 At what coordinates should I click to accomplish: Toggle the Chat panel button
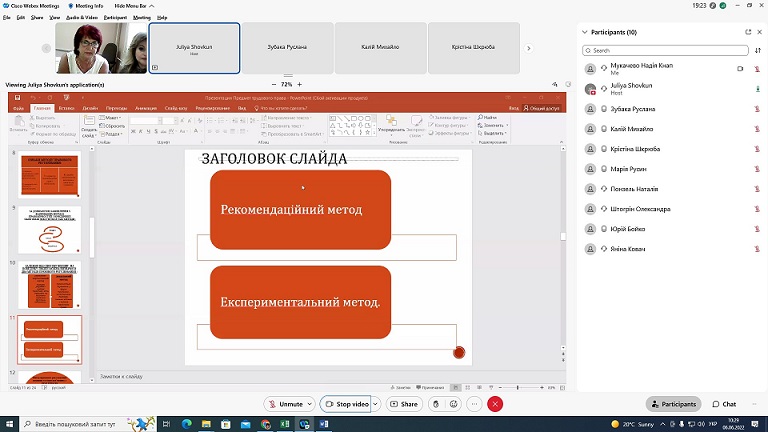(x=724, y=404)
